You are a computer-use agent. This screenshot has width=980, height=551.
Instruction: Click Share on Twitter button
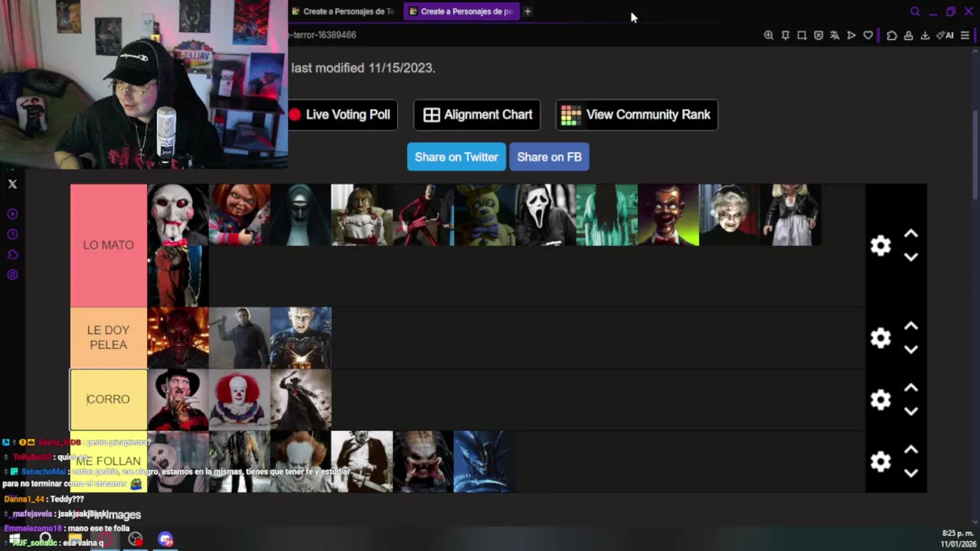(x=456, y=157)
